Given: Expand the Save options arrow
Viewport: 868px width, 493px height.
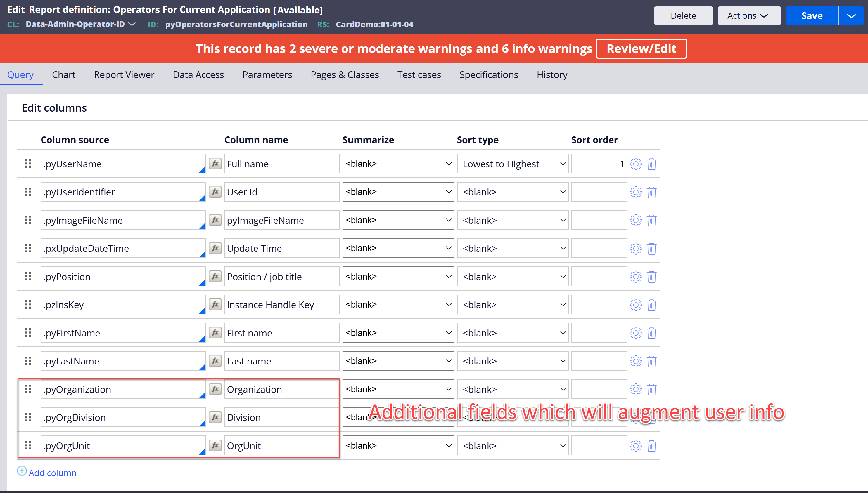Looking at the screenshot, I should [x=851, y=15].
